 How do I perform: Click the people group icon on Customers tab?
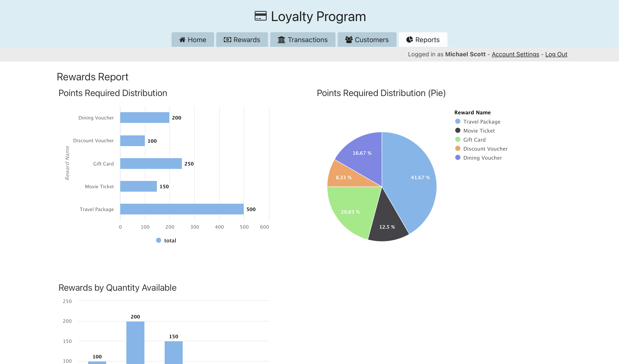[x=349, y=40]
